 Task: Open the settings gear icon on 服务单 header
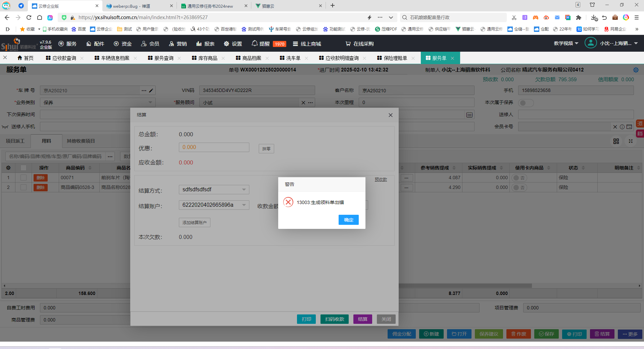click(636, 70)
